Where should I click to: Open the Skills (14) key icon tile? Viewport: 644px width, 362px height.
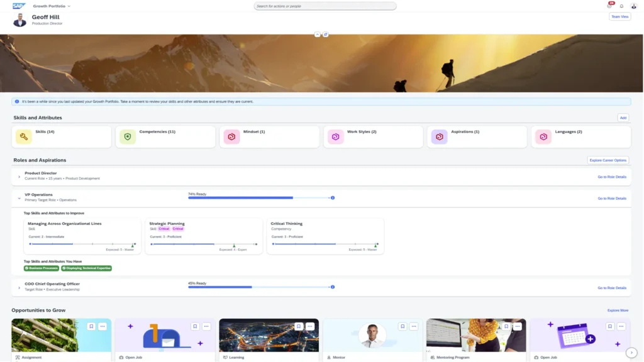click(24, 136)
